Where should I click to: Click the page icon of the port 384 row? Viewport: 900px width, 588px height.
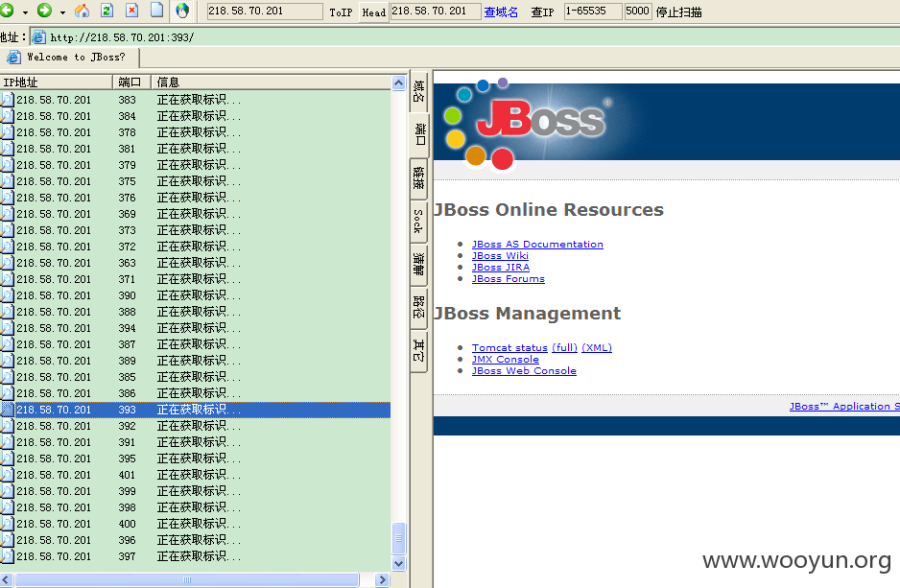7,116
